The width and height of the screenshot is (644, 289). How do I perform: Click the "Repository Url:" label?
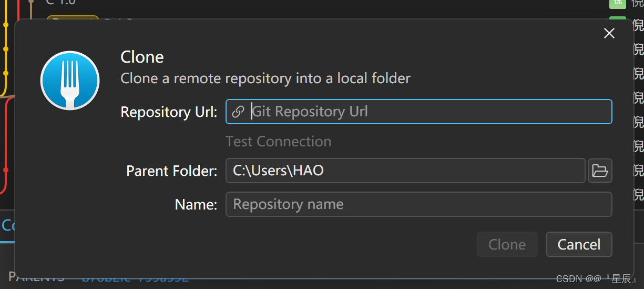[169, 112]
